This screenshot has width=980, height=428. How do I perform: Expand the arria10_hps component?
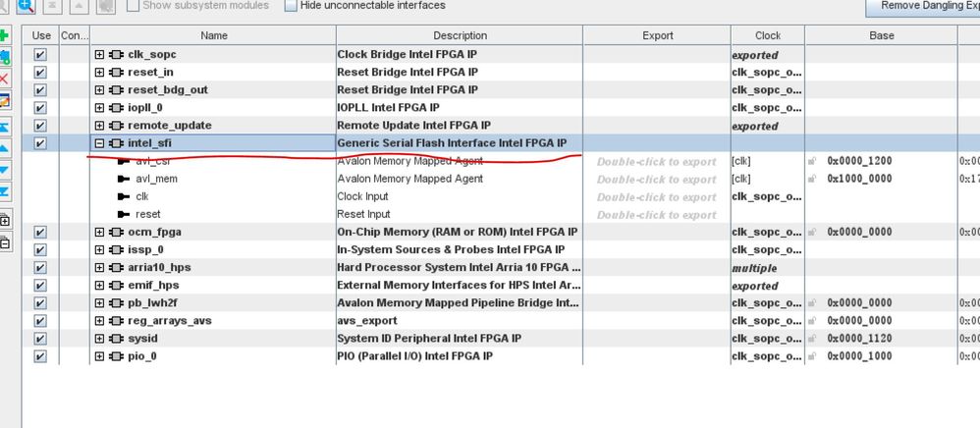pos(99,268)
